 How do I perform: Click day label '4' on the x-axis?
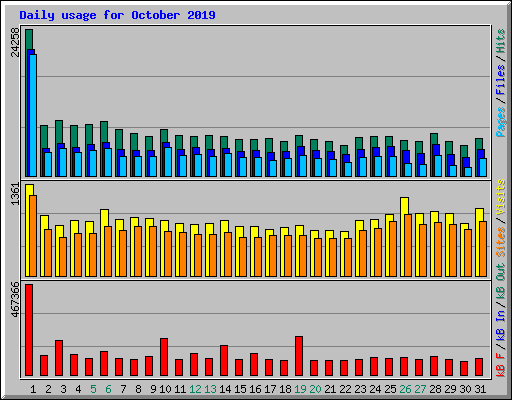point(78,389)
